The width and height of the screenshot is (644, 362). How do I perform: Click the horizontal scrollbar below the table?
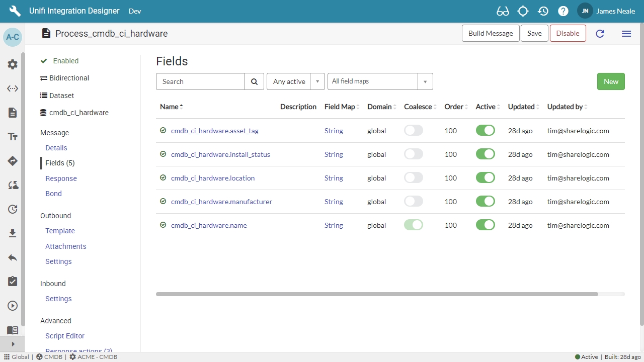376,294
